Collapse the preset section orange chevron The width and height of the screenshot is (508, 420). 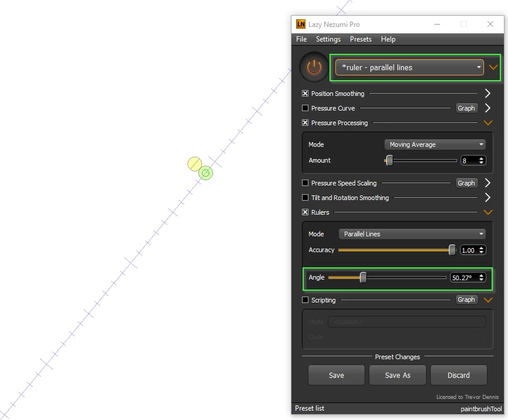pyautogui.click(x=493, y=67)
